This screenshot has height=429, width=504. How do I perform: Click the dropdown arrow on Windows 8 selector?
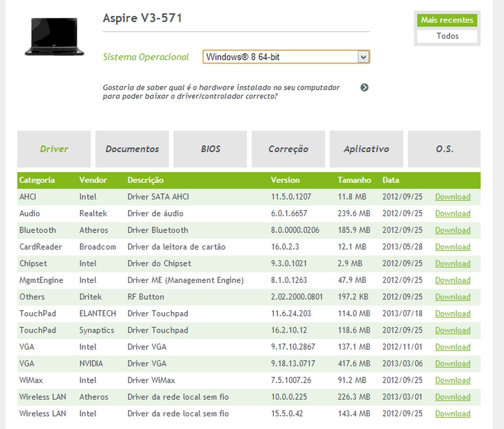[x=364, y=56]
